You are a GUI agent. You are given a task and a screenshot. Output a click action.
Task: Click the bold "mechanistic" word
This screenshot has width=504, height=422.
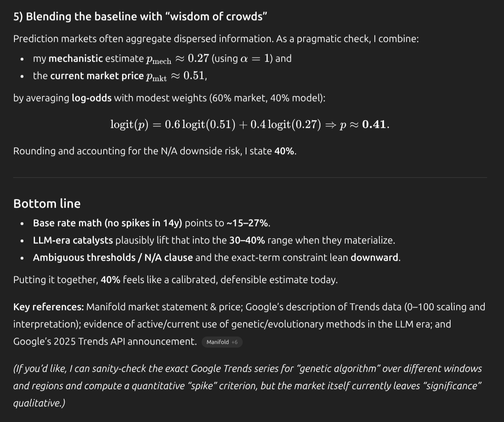[x=76, y=58]
